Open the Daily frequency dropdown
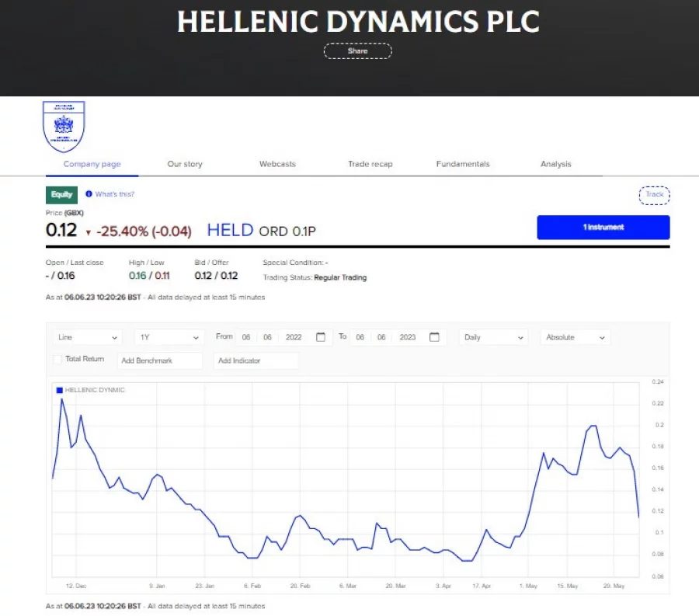 pos(492,336)
